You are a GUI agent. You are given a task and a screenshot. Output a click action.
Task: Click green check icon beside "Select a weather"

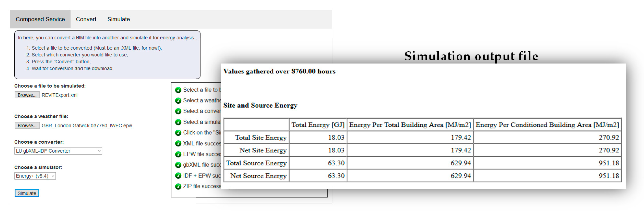coord(178,100)
